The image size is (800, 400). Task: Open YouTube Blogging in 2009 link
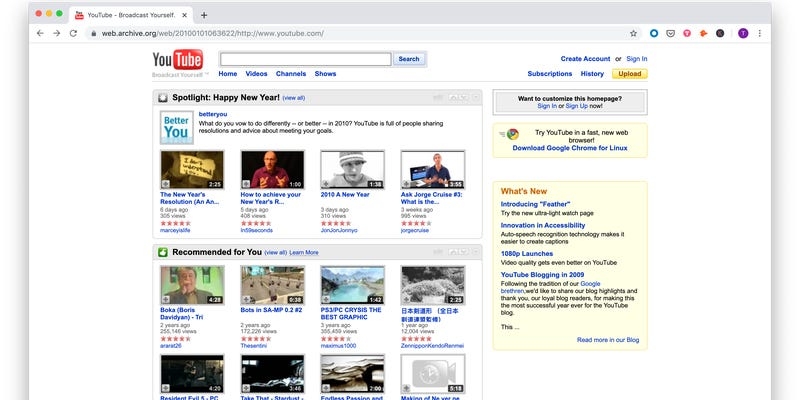tap(542, 274)
